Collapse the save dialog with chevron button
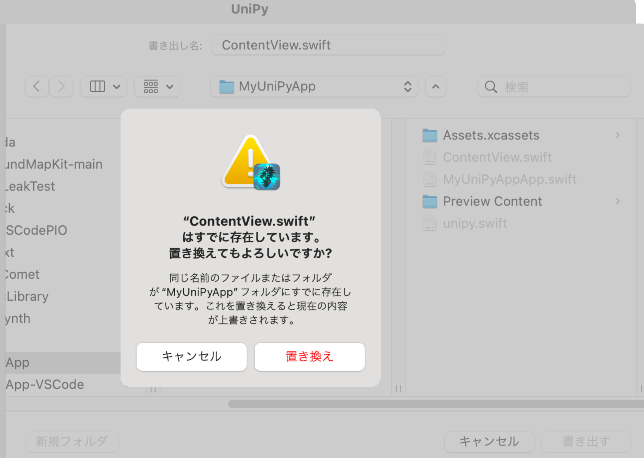The width and height of the screenshot is (644, 458). coord(435,87)
